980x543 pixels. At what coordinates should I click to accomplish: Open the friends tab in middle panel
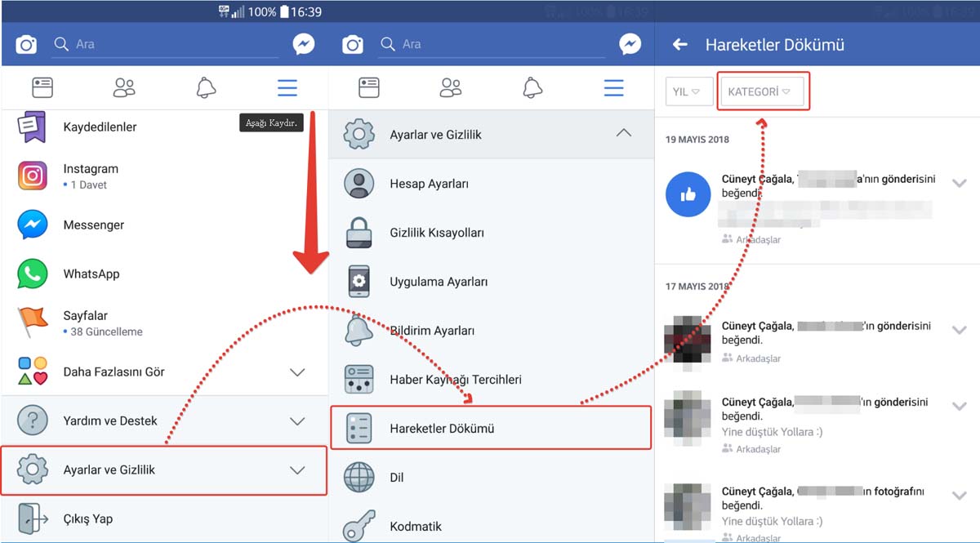[450, 87]
